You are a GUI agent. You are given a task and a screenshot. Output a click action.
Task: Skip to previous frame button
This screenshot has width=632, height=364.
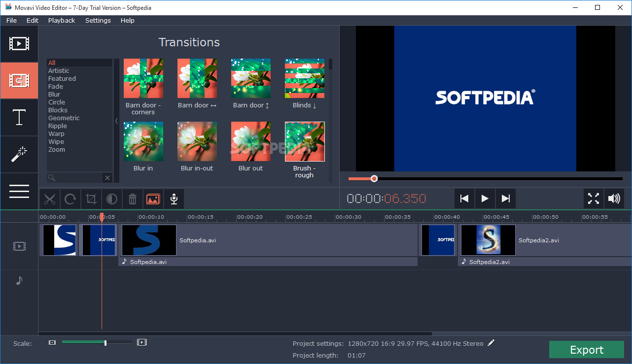pyautogui.click(x=464, y=199)
